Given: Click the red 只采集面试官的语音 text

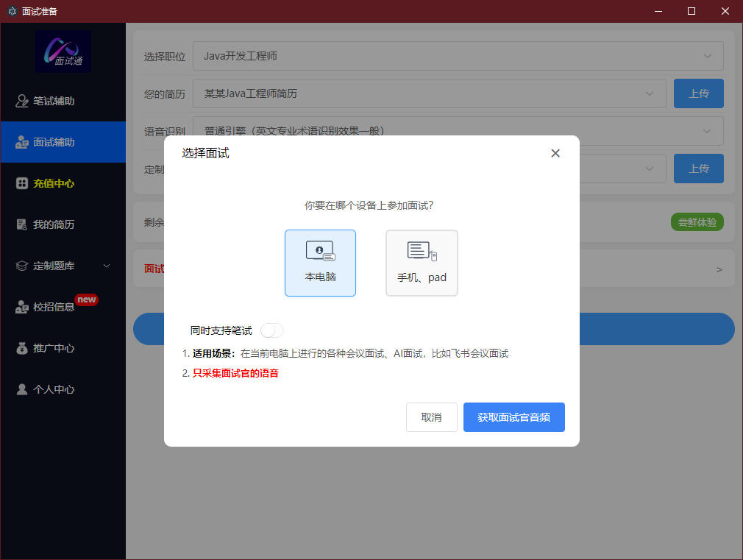Looking at the screenshot, I should 235,373.
